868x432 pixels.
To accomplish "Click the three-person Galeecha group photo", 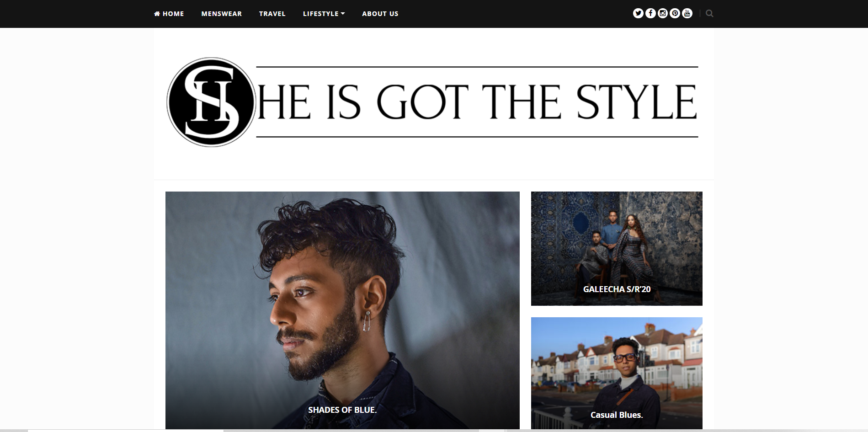I will click(x=617, y=249).
